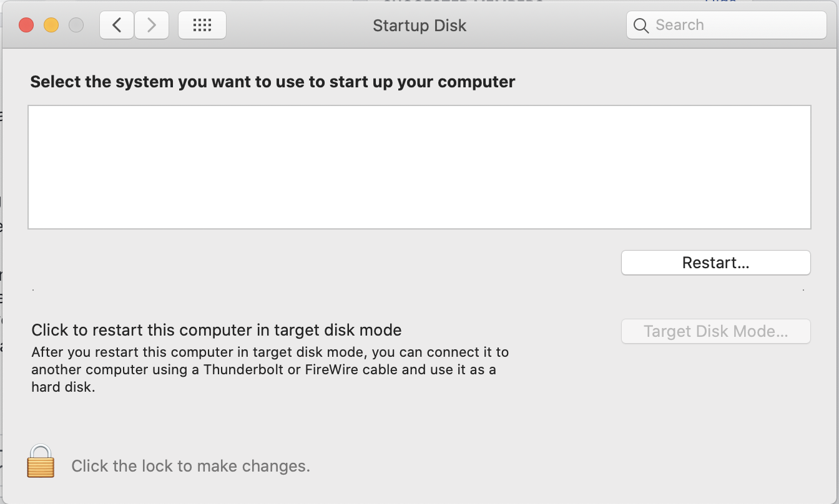This screenshot has height=504, width=839.
Task: Click the gray disabled zoom window button
Action: (76, 25)
